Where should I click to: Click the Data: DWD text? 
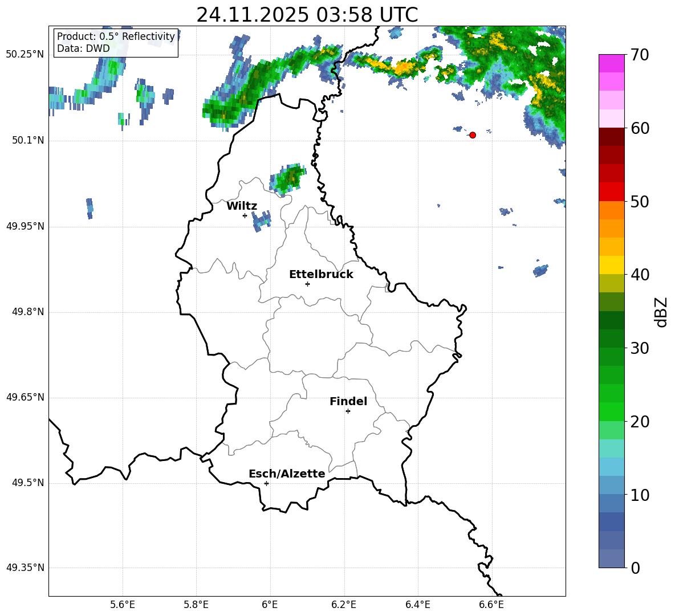point(83,48)
